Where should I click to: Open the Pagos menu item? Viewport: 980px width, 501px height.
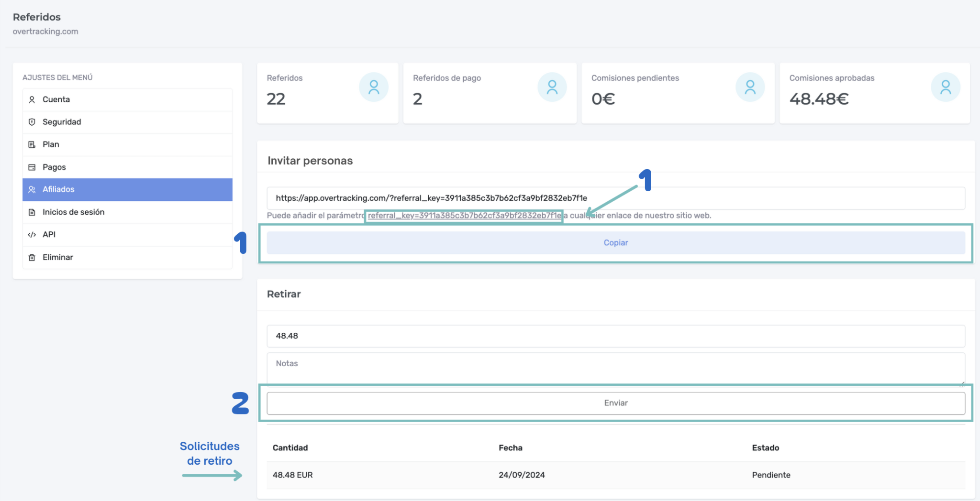(127, 167)
